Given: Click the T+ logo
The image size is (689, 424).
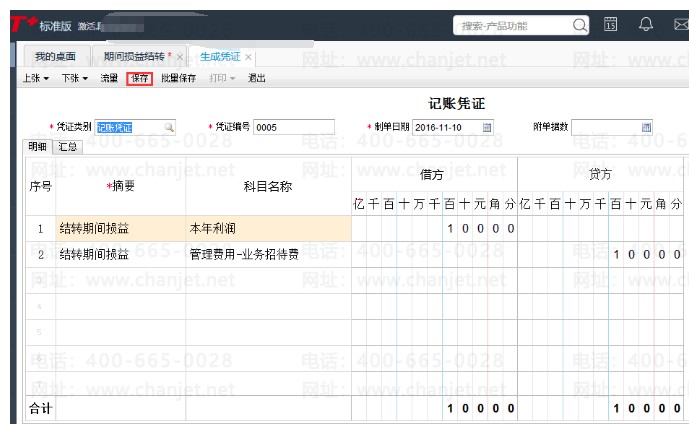Looking at the screenshot, I should pos(23,23).
